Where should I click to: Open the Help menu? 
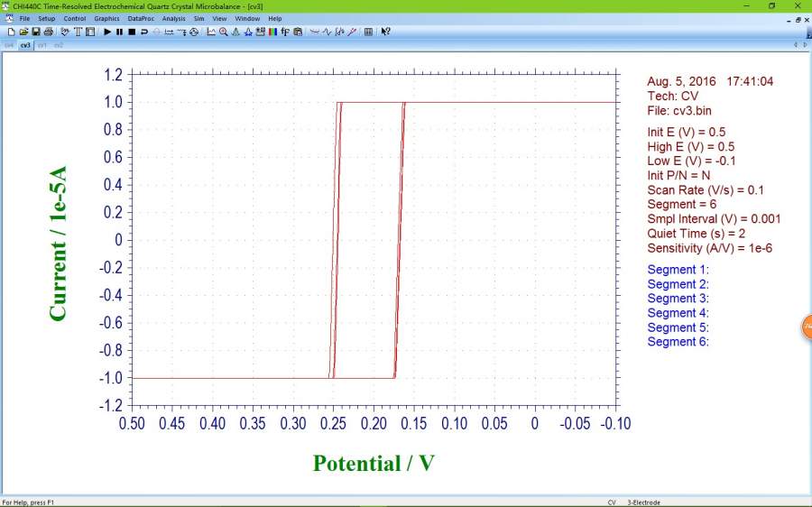pyautogui.click(x=275, y=19)
